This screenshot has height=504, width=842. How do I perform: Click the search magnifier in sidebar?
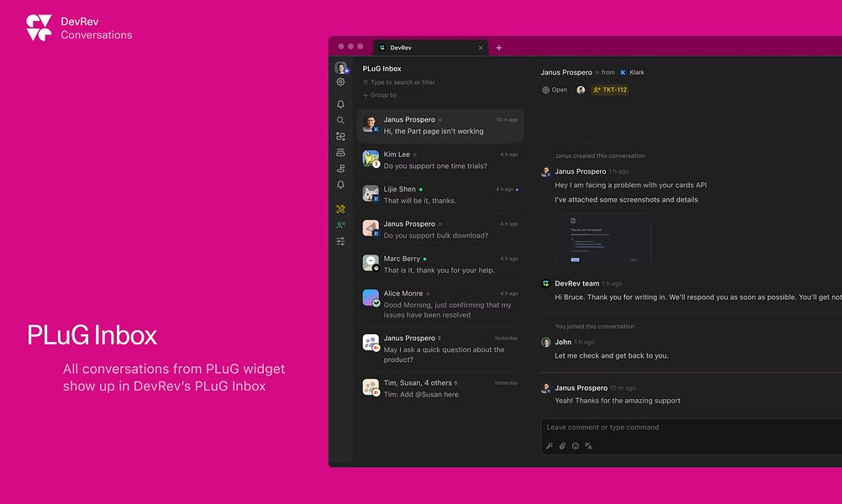pos(340,120)
